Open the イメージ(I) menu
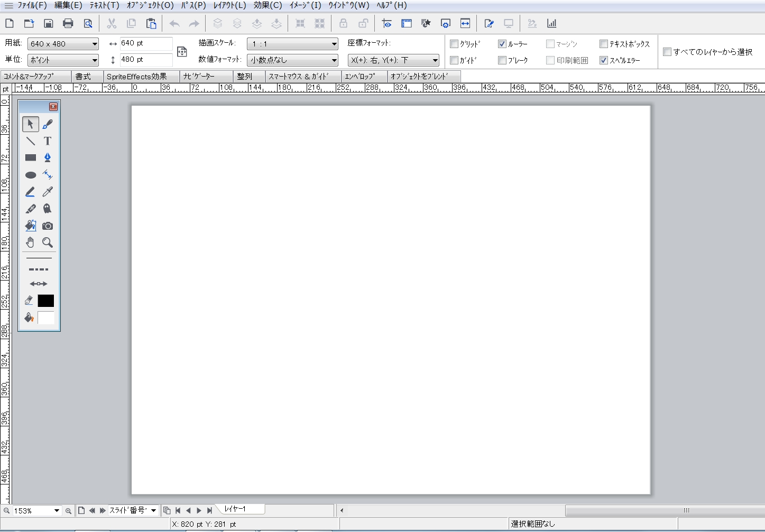This screenshot has height=532, width=765. [306, 5]
